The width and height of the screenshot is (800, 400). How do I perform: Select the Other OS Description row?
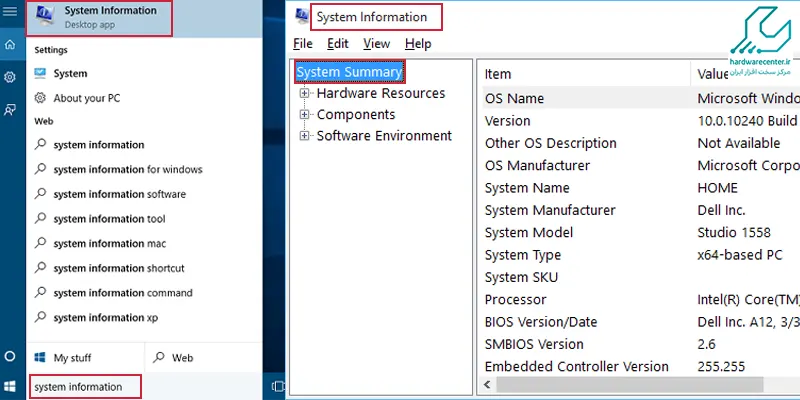[x=639, y=143]
